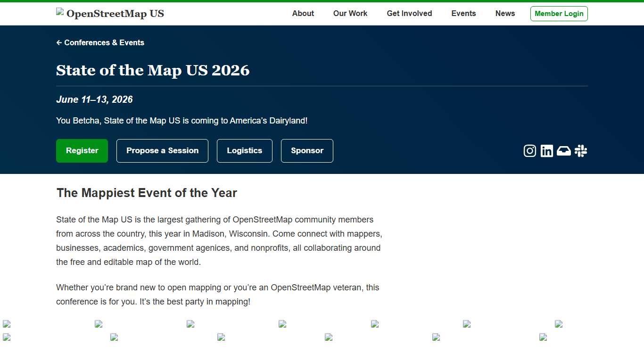Open the Logistics page
The height and width of the screenshot is (362, 644).
(244, 150)
